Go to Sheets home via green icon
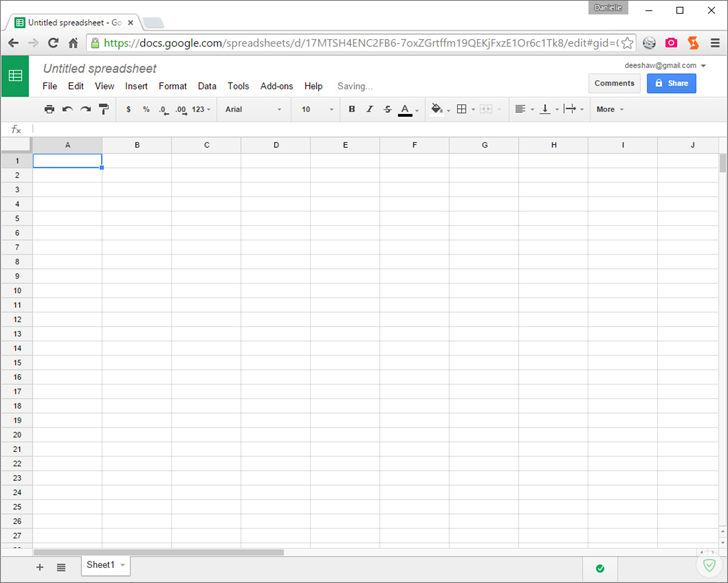Screen dimensions: 728x583 (15, 76)
